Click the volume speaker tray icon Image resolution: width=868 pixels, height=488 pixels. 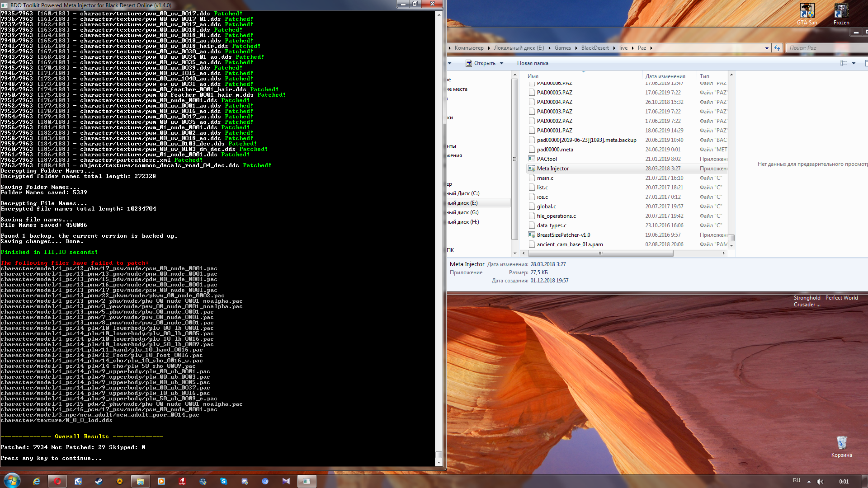point(820,481)
